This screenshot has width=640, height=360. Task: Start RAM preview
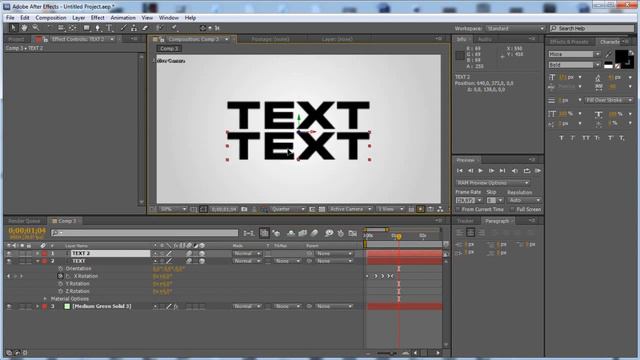(x=538, y=171)
